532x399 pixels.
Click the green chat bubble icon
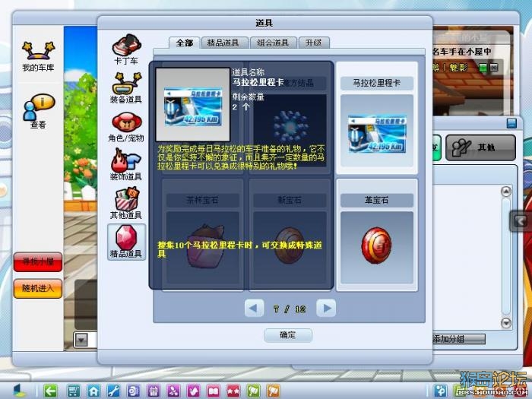click(x=253, y=391)
